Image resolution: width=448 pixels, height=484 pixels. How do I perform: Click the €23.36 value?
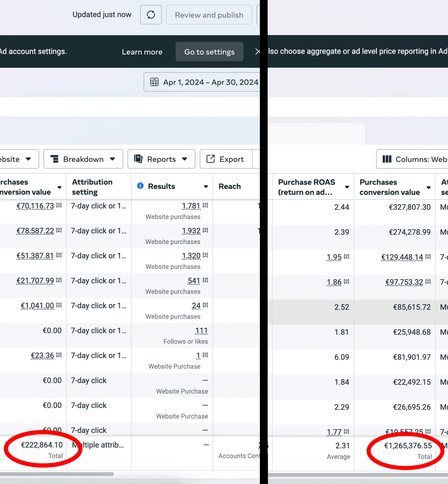click(42, 356)
